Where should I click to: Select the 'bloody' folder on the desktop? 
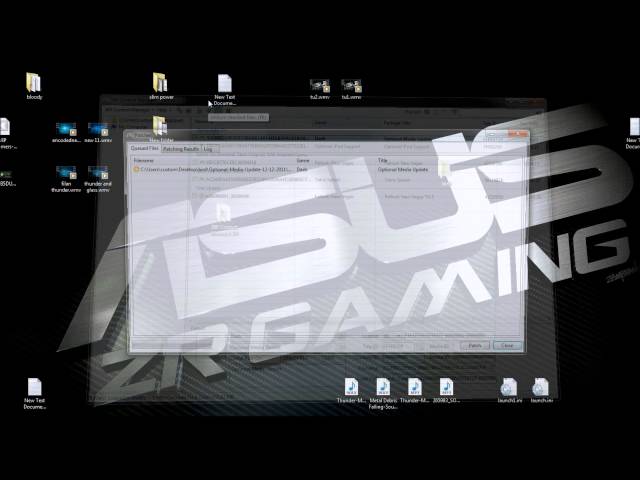(x=34, y=86)
